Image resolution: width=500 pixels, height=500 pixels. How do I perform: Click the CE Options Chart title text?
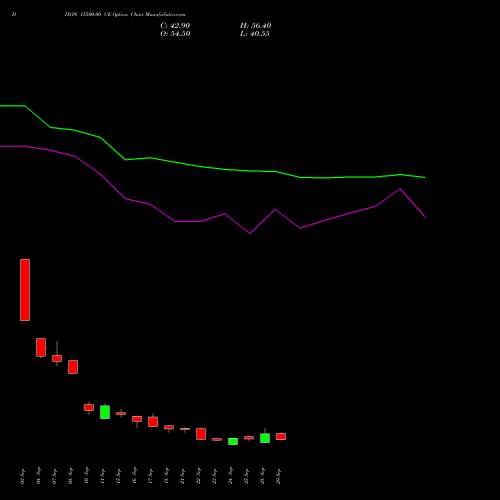125,14
